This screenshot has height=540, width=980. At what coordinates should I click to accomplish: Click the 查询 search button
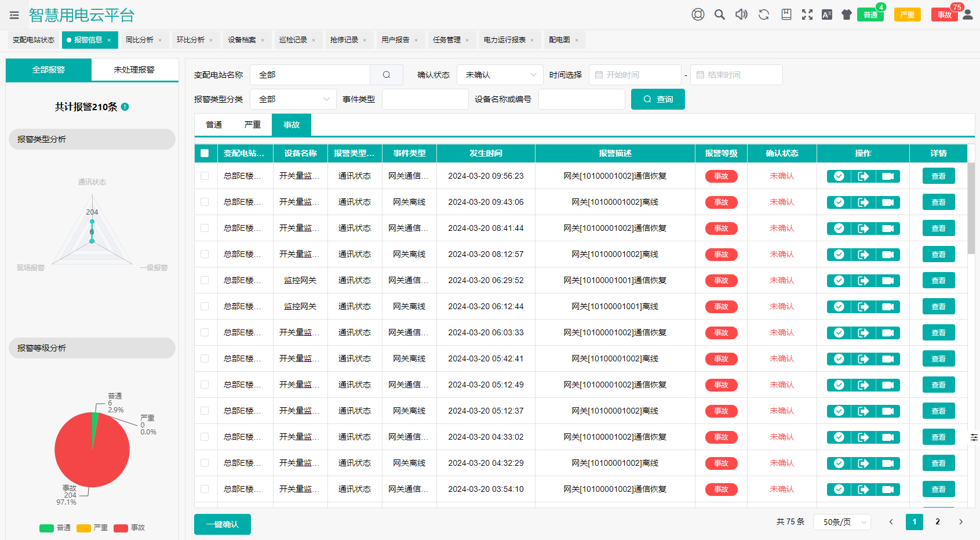pos(658,99)
